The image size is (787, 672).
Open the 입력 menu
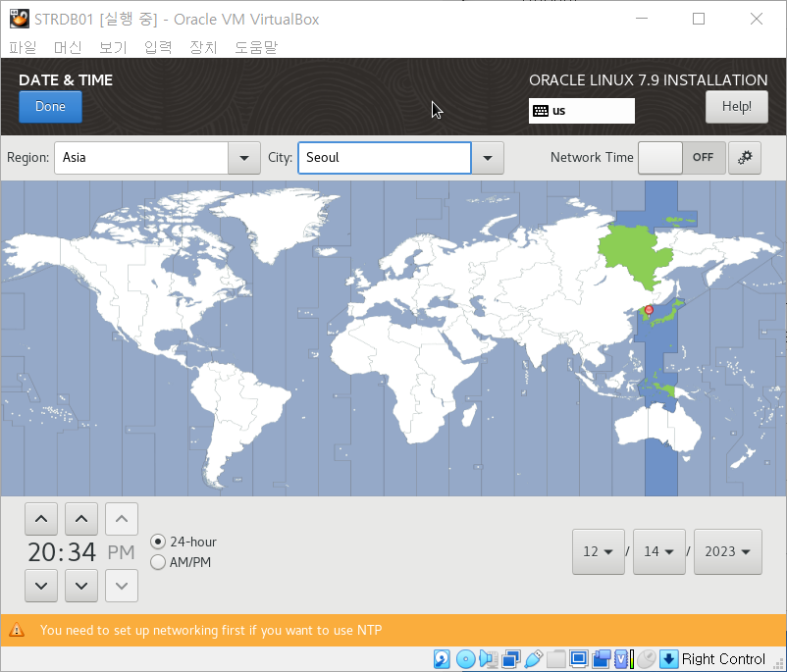tap(158, 47)
